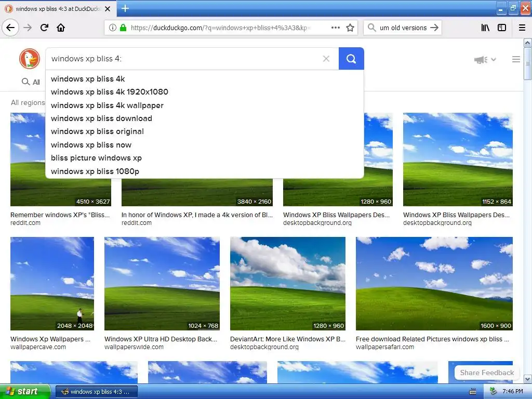The width and height of the screenshot is (532, 399).
Task: Click the magnifier in Firefox search box
Action: pos(371,28)
